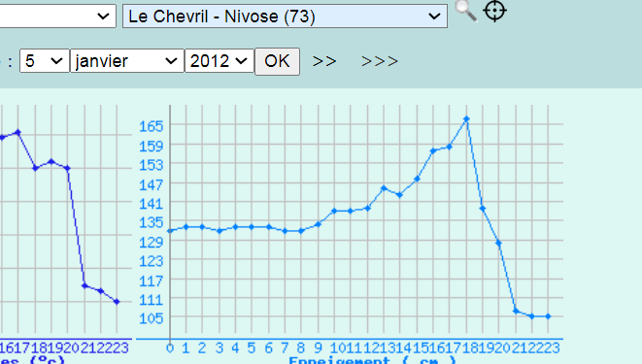Viewport: 642px width, 364px height.
Task: Click the magnifying glass search icon
Action: 466,11
